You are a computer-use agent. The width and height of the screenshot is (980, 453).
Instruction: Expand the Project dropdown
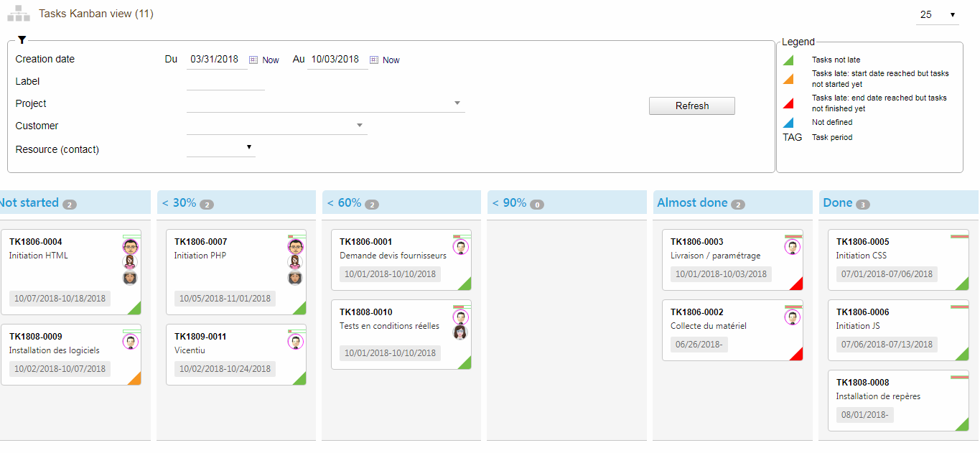pos(457,103)
